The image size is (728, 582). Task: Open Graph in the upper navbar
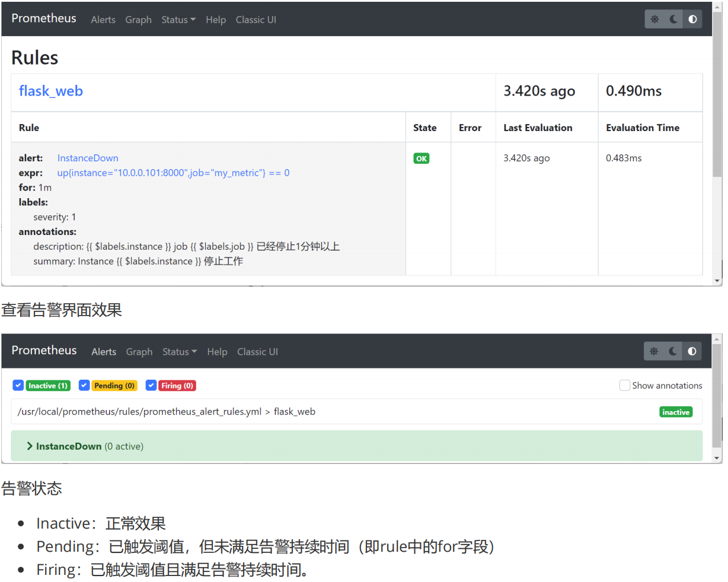pos(138,20)
